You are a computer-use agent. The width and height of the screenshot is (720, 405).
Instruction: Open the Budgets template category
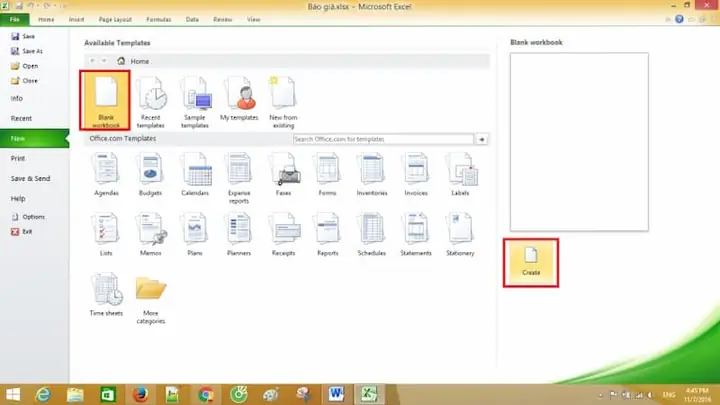point(150,174)
